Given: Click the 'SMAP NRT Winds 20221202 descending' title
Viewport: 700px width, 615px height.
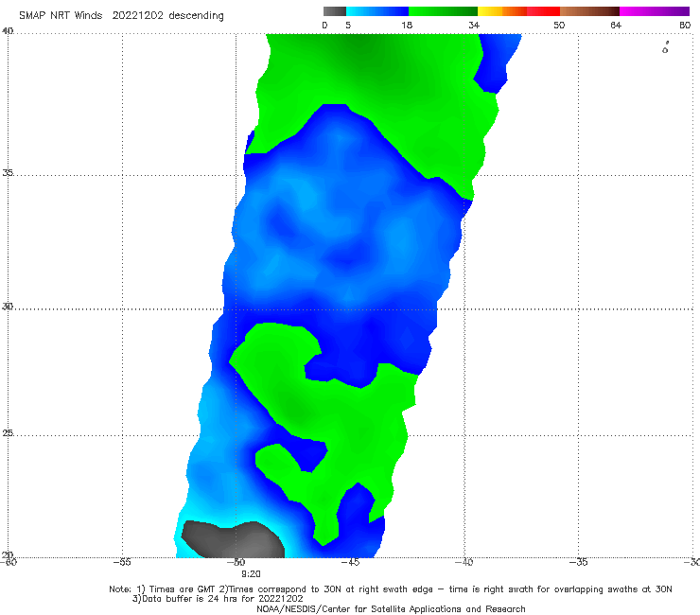Looking at the screenshot, I should 121,16.
